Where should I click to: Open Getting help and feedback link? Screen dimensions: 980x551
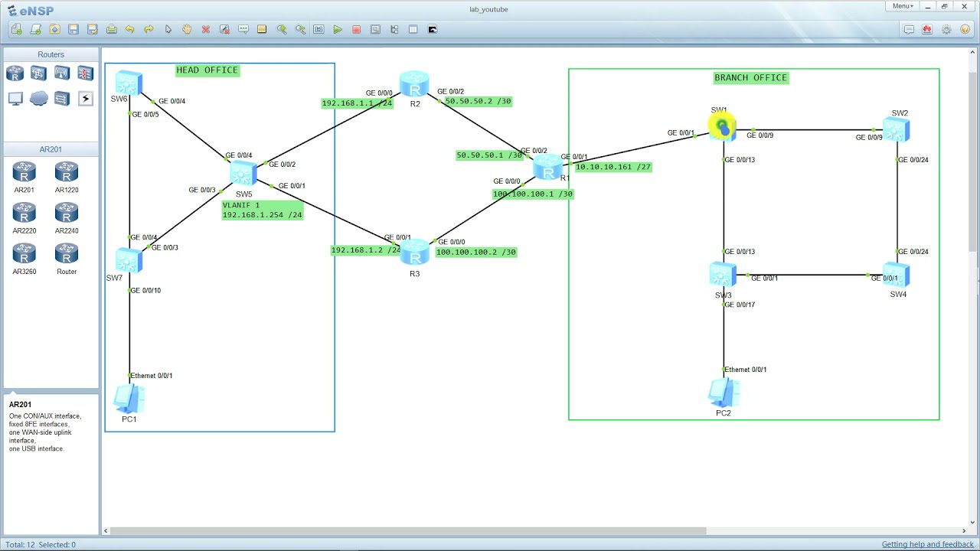pyautogui.click(x=927, y=545)
